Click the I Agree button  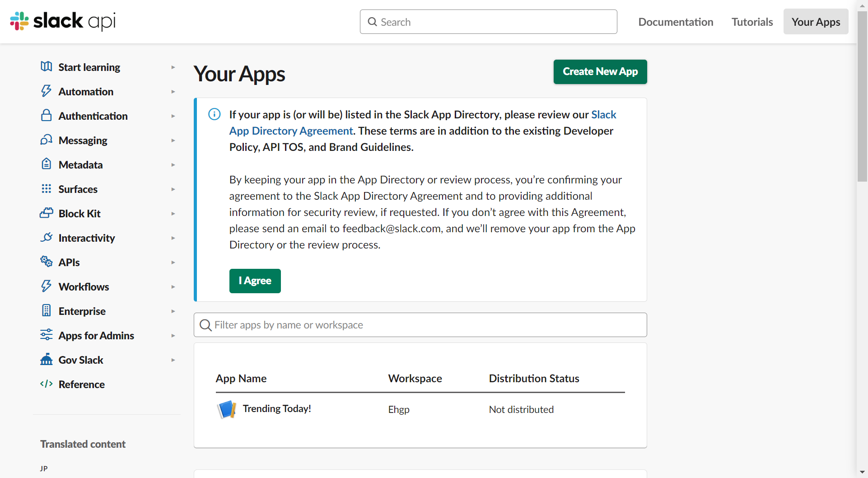pyautogui.click(x=255, y=281)
